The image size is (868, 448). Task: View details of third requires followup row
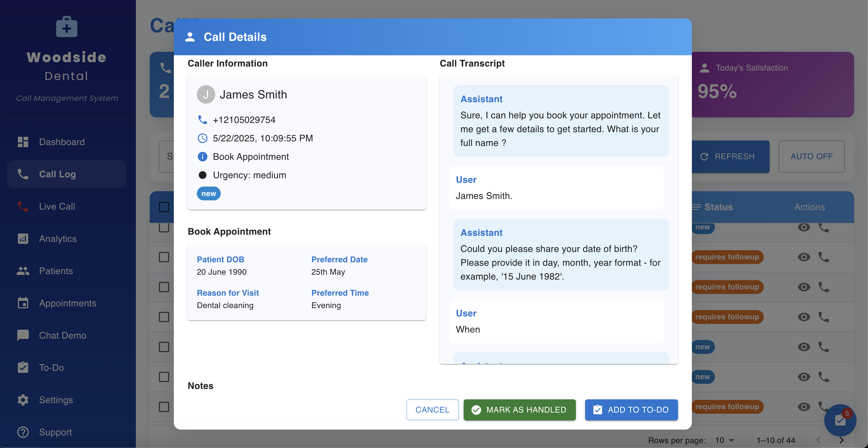click(x=804, y=317)
